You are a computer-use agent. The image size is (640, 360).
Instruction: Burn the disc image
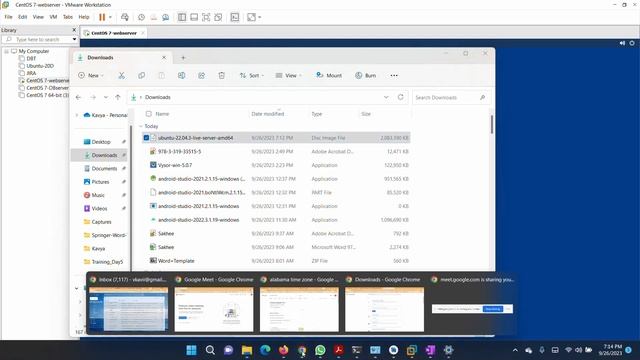[366, 76]
